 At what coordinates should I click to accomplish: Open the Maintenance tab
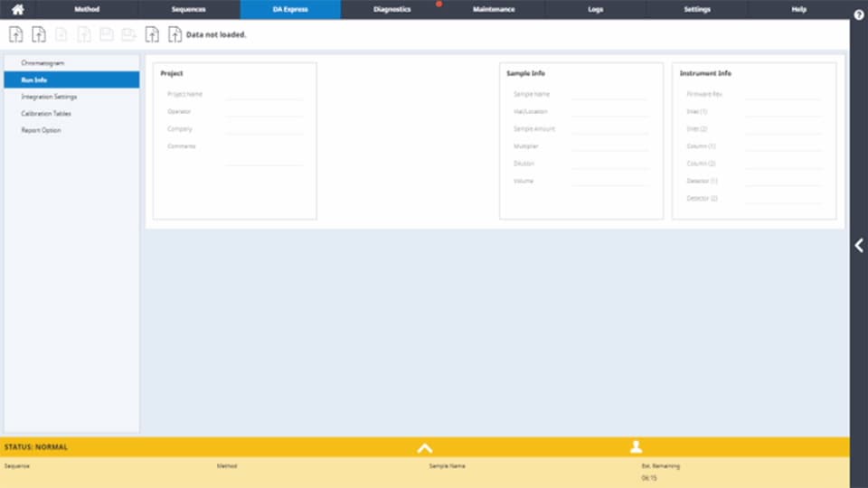[494, 10]
